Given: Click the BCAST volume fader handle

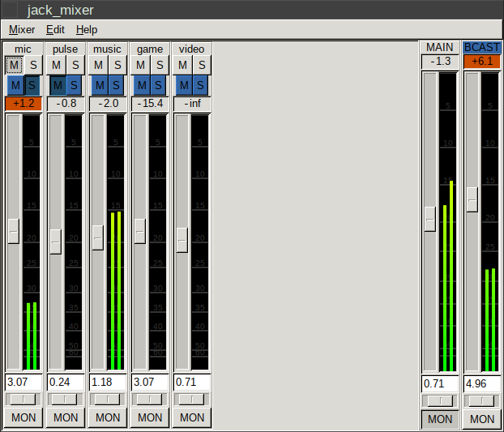Looking at the screenshot, I should click(472, 199).
